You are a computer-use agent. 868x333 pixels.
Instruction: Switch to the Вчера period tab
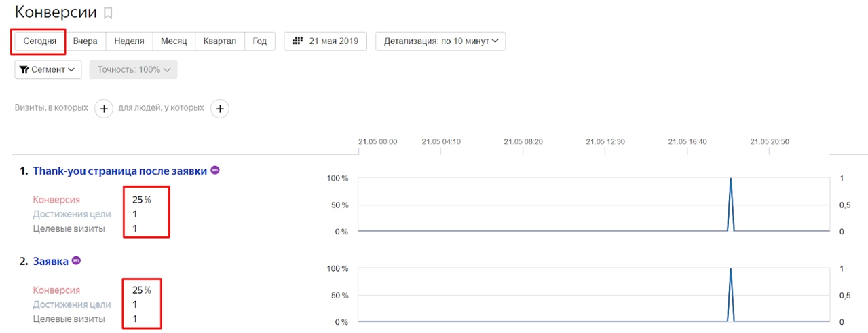(x=86, y=41)
